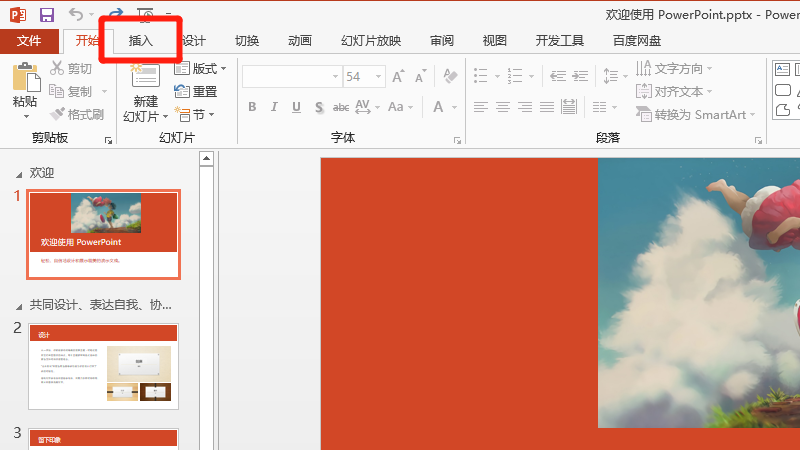Open the Slide Show (幻灯片放映) tab
This screenshot has width=800, height=450.
click(371, 41)
